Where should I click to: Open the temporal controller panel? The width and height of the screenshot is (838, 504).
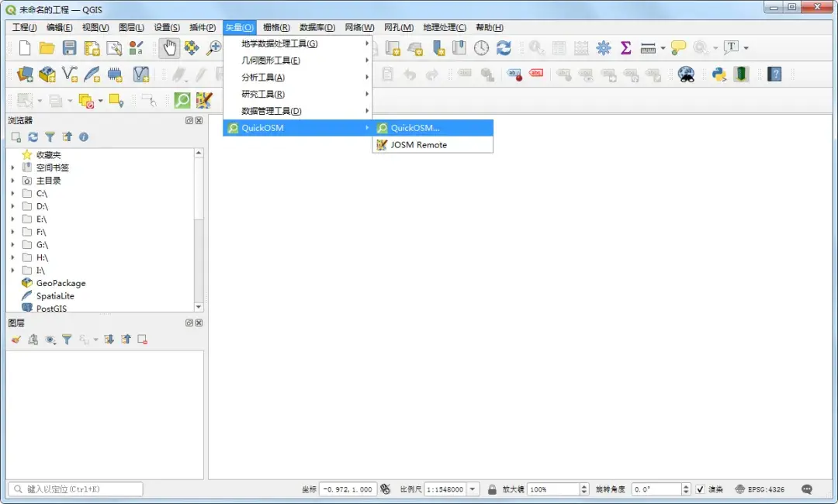point(481,47)
